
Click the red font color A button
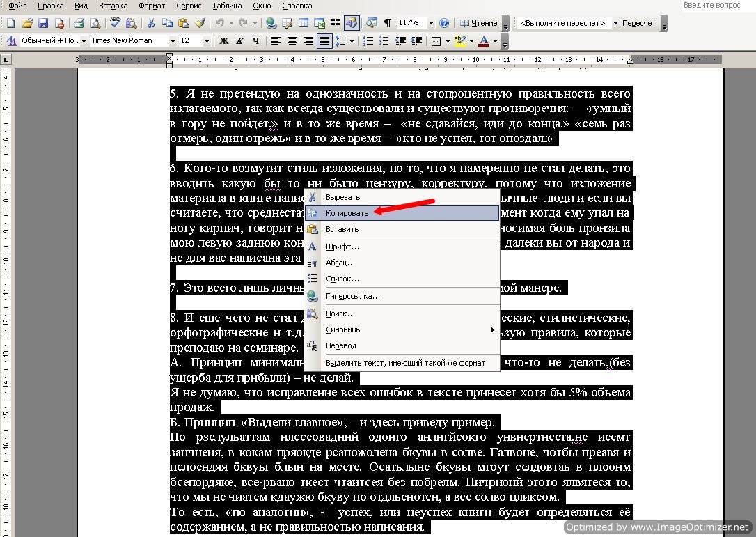coord(484,41)
